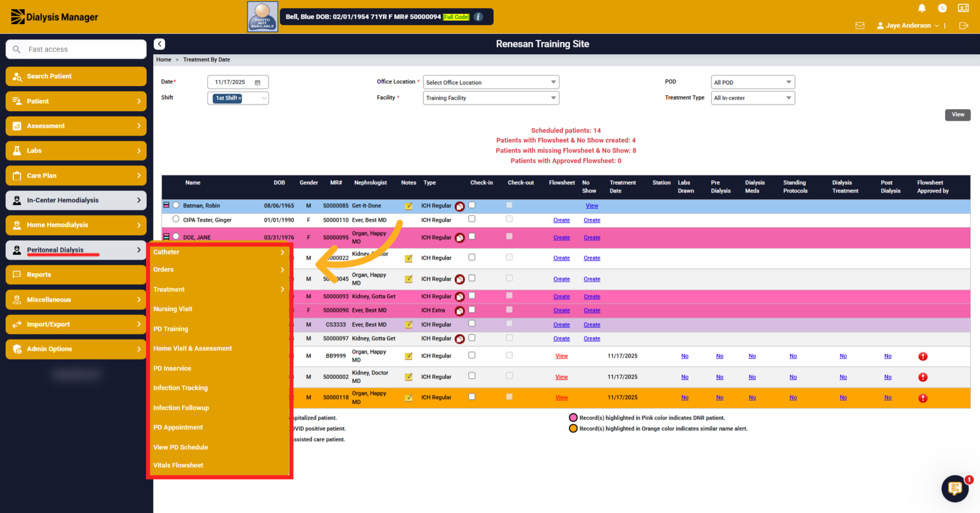The width and height of the screenshot is (980, 513).
Task: Remove the 1st Shift tag
Action: pyautogui.click(x=240, y=98)
